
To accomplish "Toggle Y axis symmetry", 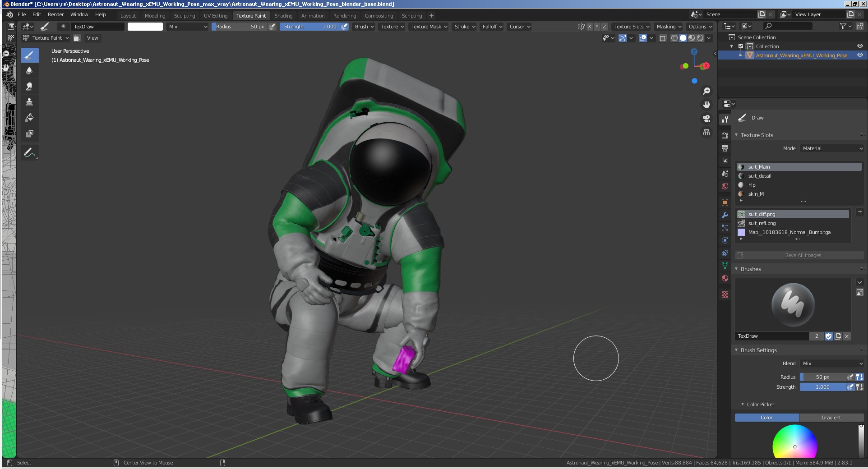I will pyautogui.click(x=597, y=27).
